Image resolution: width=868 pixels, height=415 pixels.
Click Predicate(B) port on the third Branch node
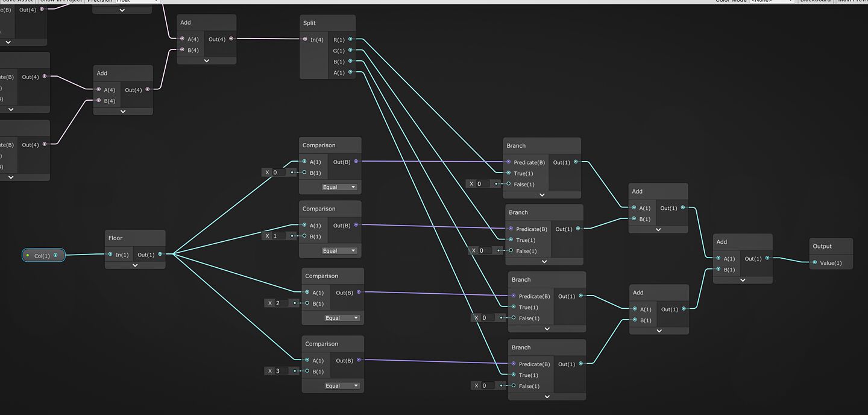[513, 296]
